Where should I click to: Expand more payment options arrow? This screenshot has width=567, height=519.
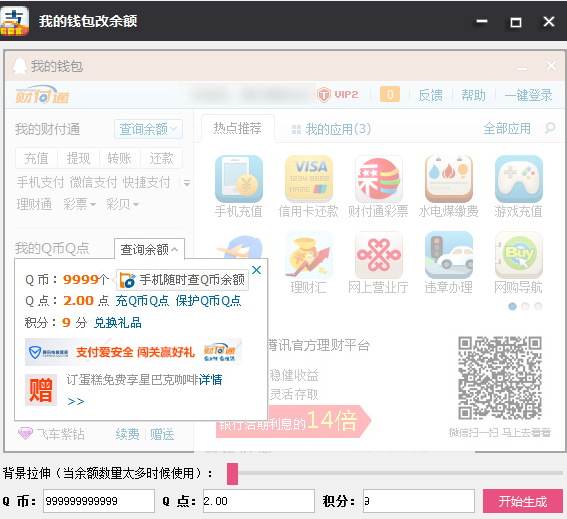pyautogui.click(x=187, y=183)
